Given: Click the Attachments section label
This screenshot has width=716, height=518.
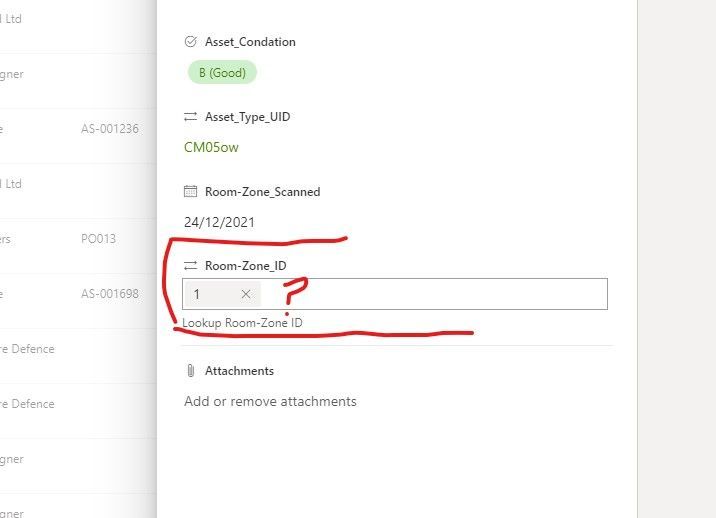Looking at the screenshot, I should pyautogui.click(x=239, y=371).
